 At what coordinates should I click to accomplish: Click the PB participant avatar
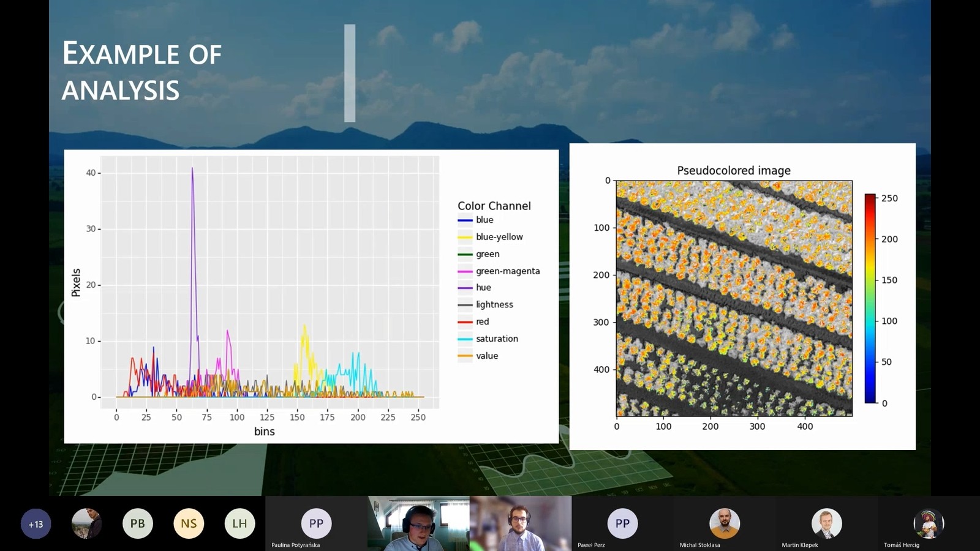[137, 523]
